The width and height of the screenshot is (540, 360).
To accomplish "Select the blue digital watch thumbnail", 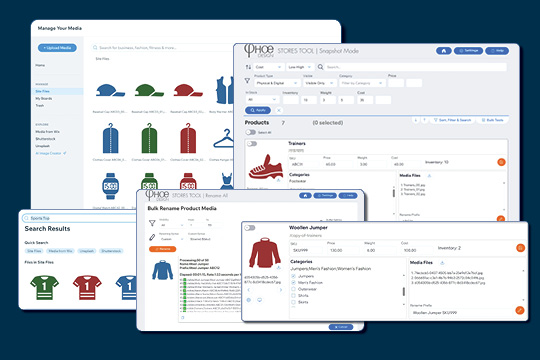I will point(111,186).
